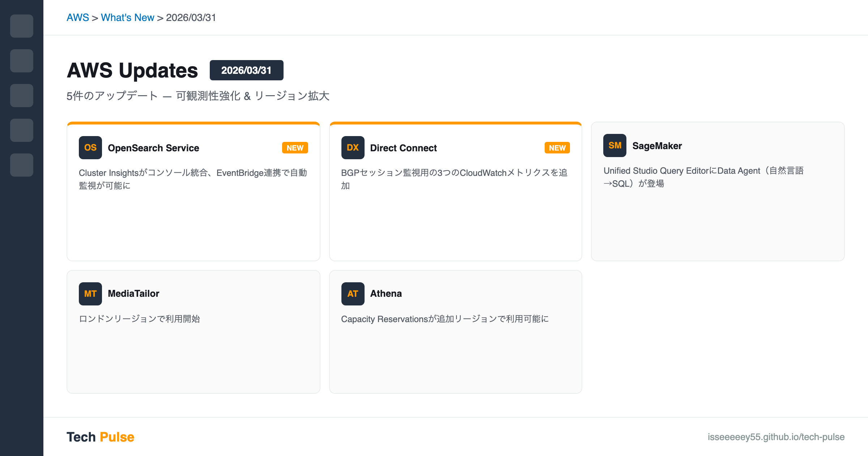Click the Athena Capacity Reservations description

point(445,319)
